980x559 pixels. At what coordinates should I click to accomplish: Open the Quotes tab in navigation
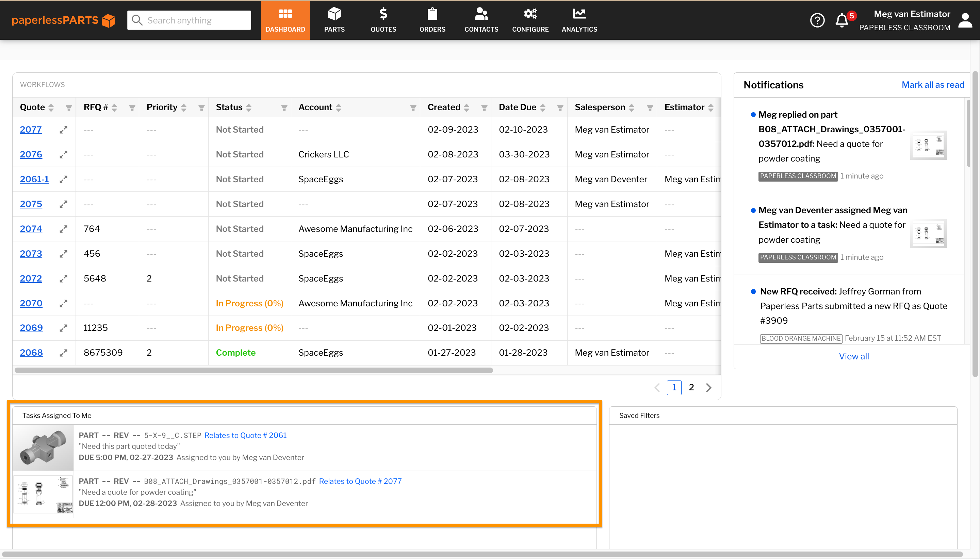click(x=383, y=20)
